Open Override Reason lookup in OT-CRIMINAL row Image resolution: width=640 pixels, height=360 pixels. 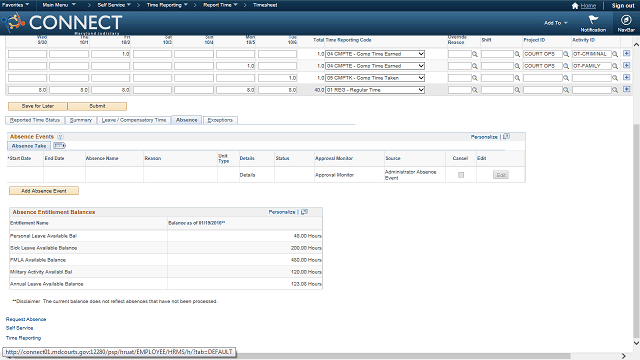coord(475,54)
